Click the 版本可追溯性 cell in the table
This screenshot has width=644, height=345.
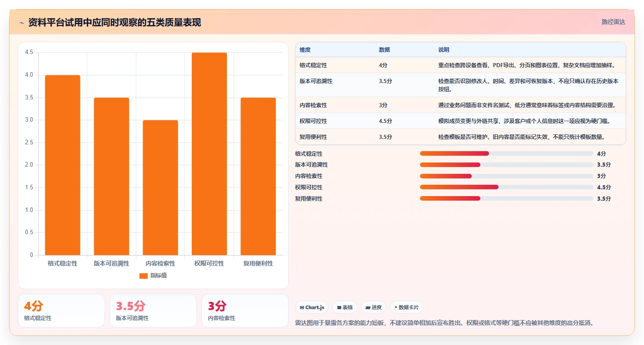pos(316,81)
